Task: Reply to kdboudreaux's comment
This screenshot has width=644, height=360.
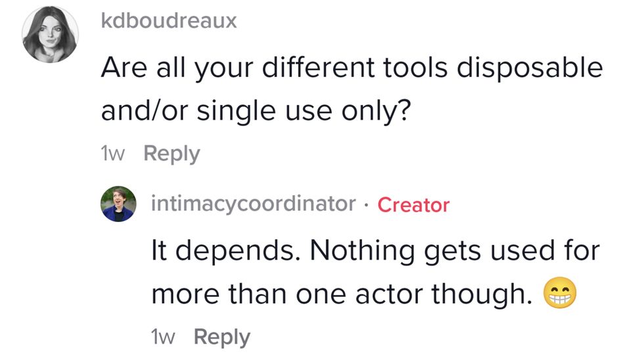Action: point(172,154)
